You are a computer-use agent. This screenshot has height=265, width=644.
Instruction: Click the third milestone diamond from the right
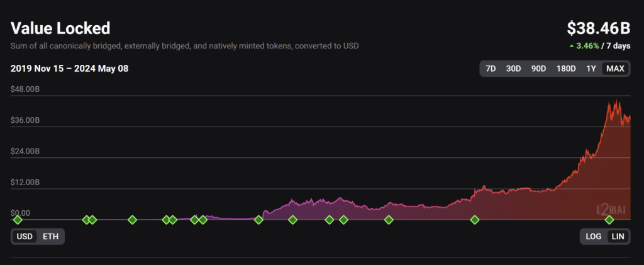click(x=389, y=220)
